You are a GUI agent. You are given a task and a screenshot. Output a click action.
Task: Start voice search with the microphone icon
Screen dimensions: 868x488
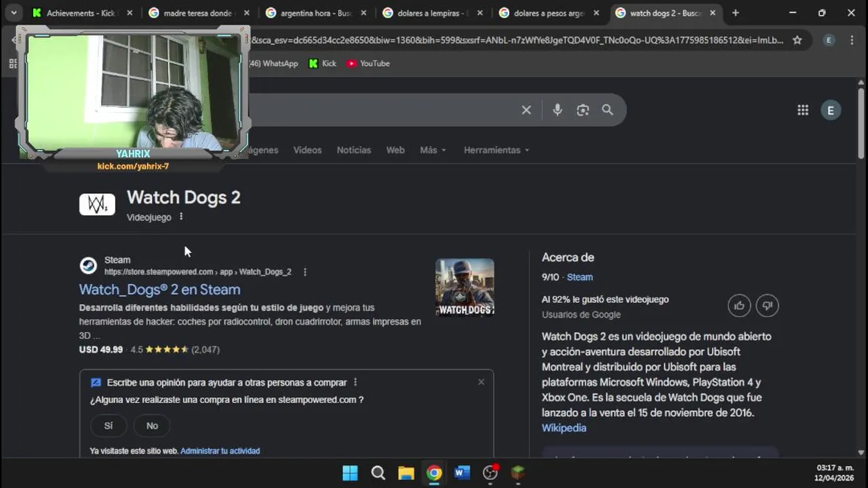pos(557,110)
